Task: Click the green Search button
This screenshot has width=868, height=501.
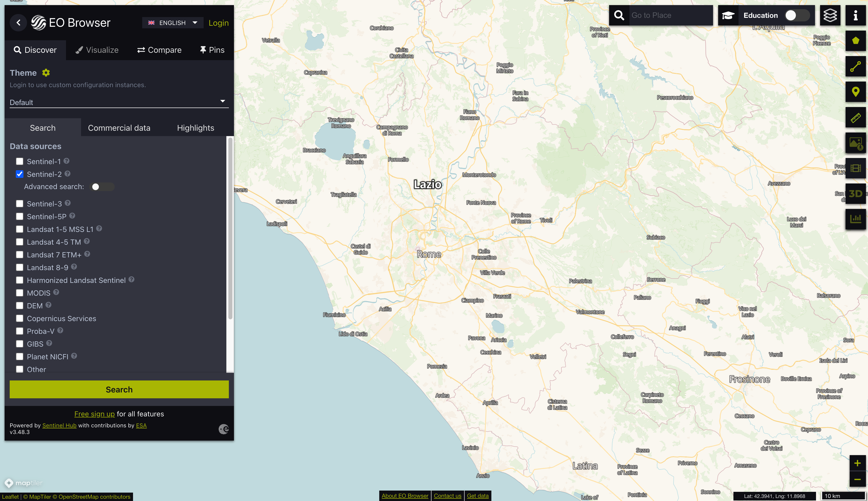Action: click(119, 389)
